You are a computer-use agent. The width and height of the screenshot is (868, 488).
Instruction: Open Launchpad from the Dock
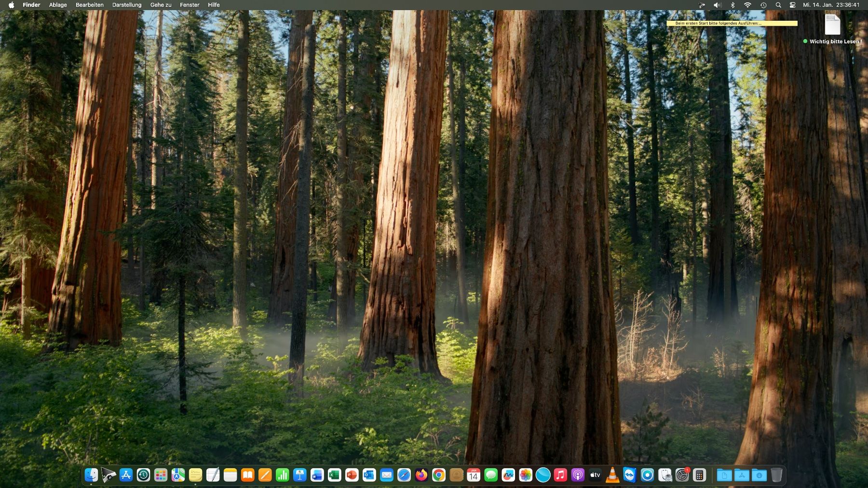pos(161,475)
